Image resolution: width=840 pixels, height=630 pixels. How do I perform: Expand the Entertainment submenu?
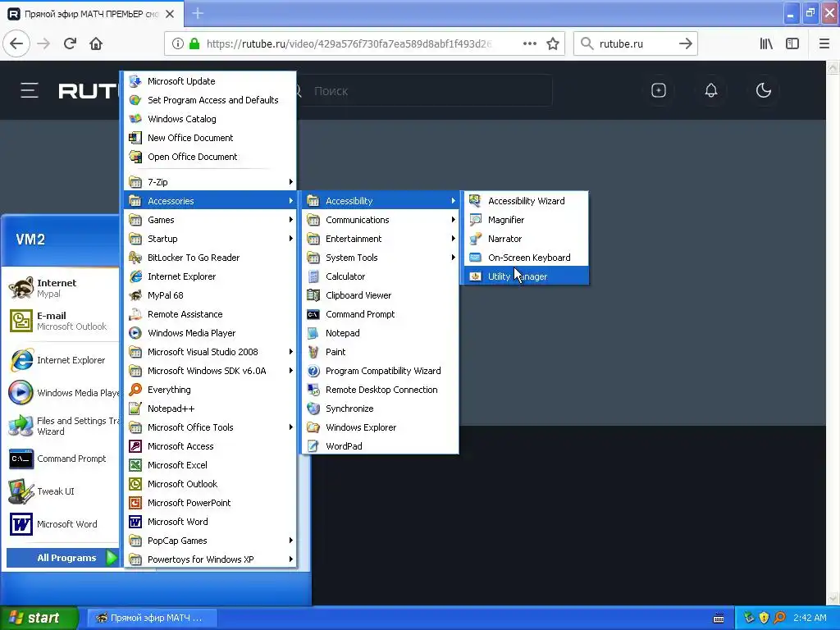[380, 239]
